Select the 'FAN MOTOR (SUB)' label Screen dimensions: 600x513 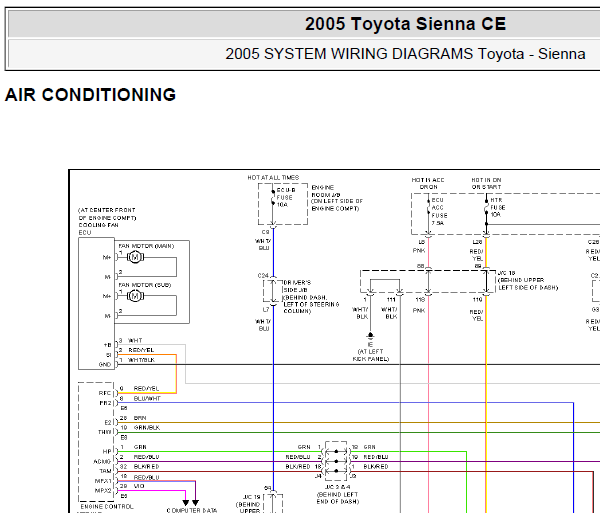tap(145, 285)
